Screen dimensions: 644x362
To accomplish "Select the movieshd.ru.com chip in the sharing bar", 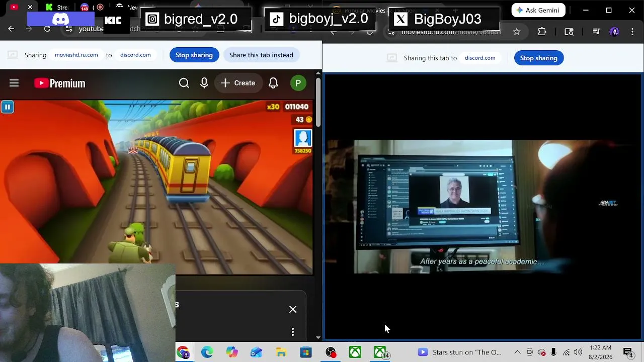I will coord(76,55).
